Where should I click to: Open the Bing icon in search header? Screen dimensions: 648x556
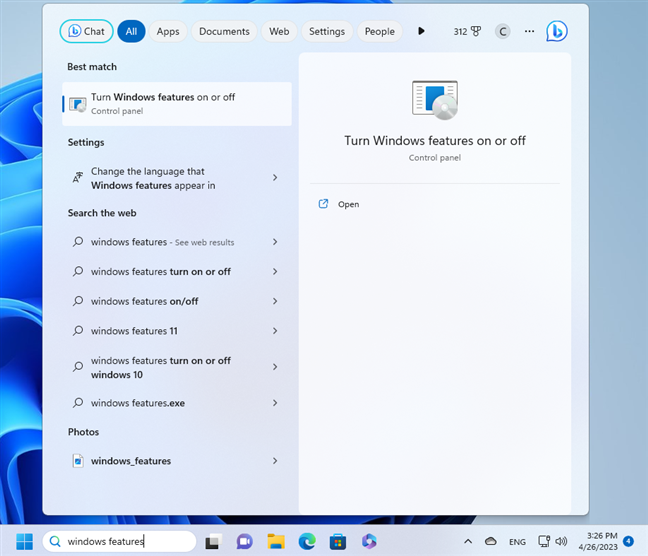(x=557, y=31)
